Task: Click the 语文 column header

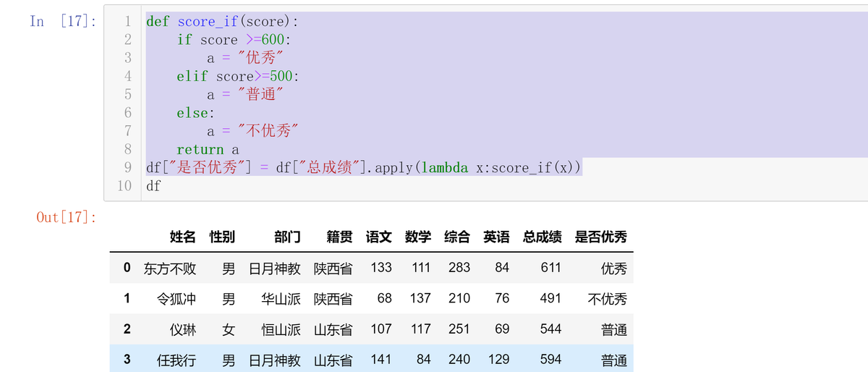Action: point(379,237)
